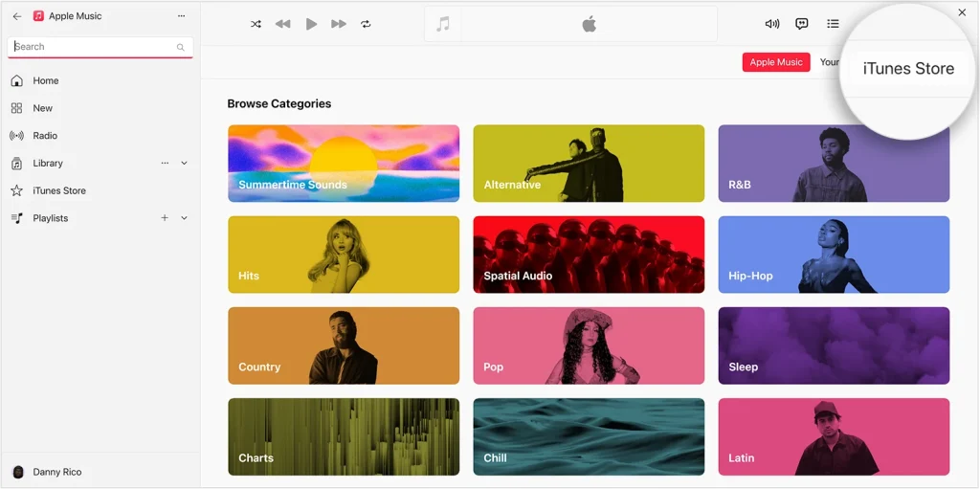The width and height of the screenshot is (980, 489).
Task: Open the volume control speaker icon
Action: point(772,24)
